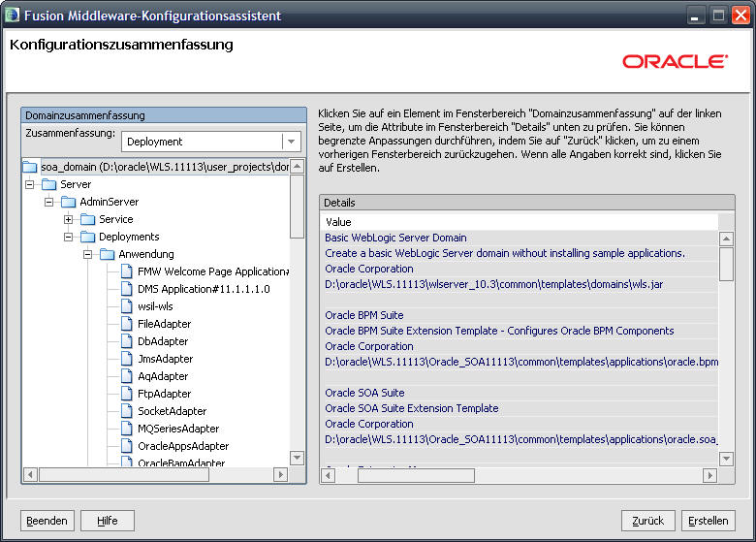The image size is (756, 542).
Task: Select FMW Welcome Page Application entry
Action: pos(213,271)
